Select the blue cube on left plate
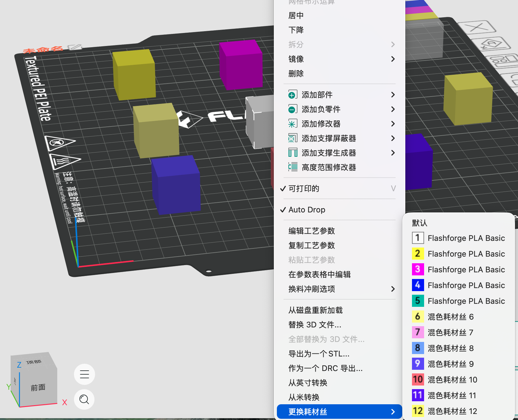The height and width of the screenshot is (420, 518). point(177,185)
